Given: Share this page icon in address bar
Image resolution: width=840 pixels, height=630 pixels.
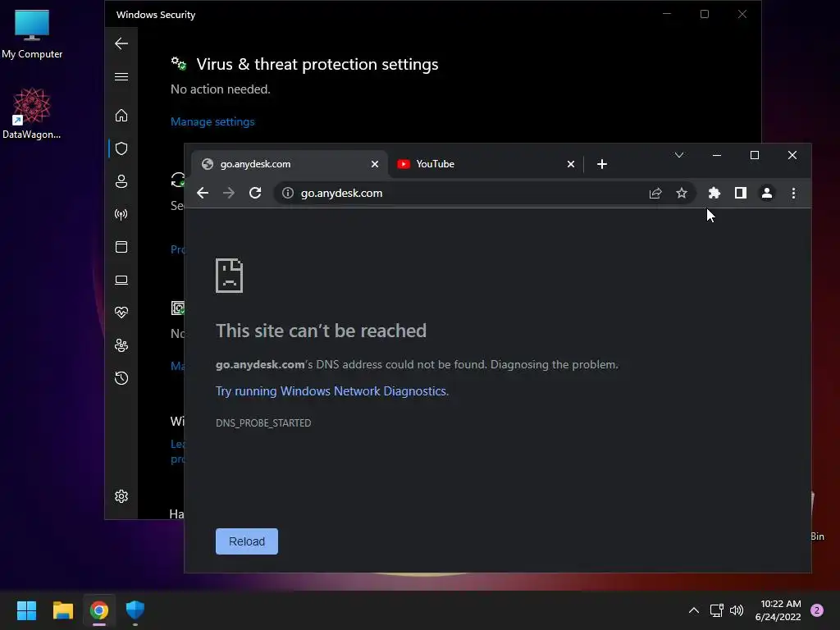Looking at the screenshot, I should click(655, 193).
